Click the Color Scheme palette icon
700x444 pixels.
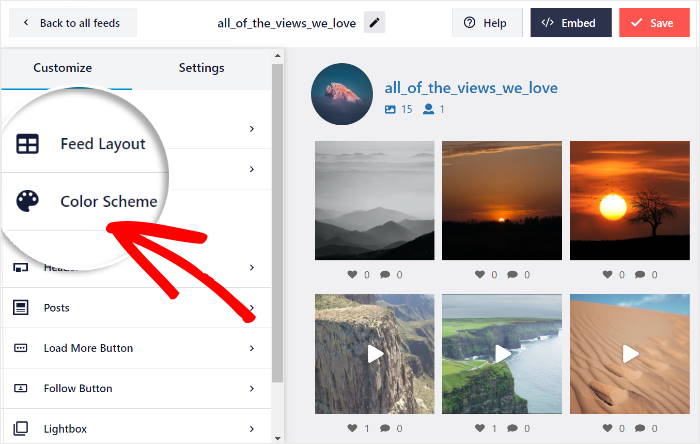pos(27,201)
